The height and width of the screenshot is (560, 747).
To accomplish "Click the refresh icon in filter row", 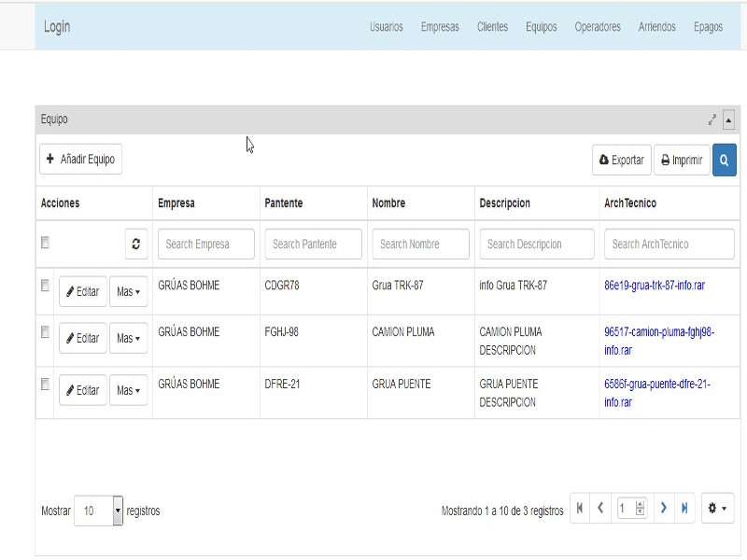I will click(x=136, y=244).
